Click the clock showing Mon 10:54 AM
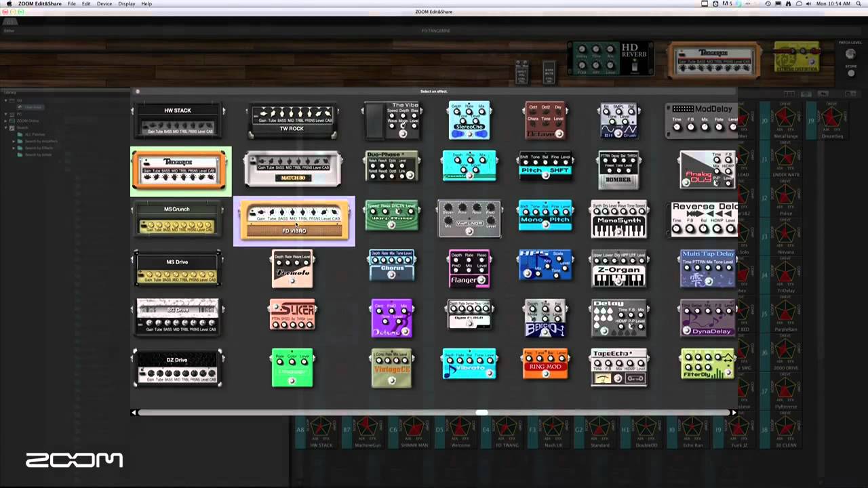This screenshot has height=488, width=868. (833, 4)
